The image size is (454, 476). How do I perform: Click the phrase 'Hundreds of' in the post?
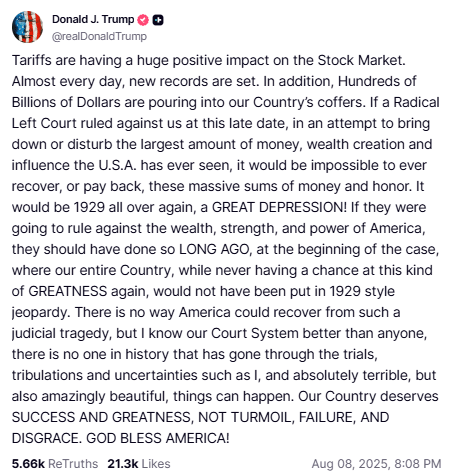377,81
